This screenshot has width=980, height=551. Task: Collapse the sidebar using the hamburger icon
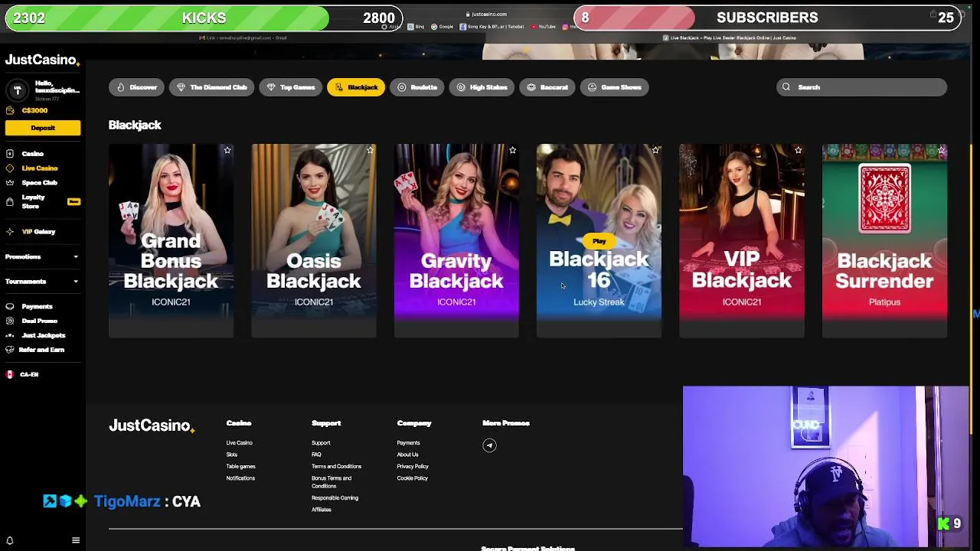pyautogui.click(x=75, y=540)
